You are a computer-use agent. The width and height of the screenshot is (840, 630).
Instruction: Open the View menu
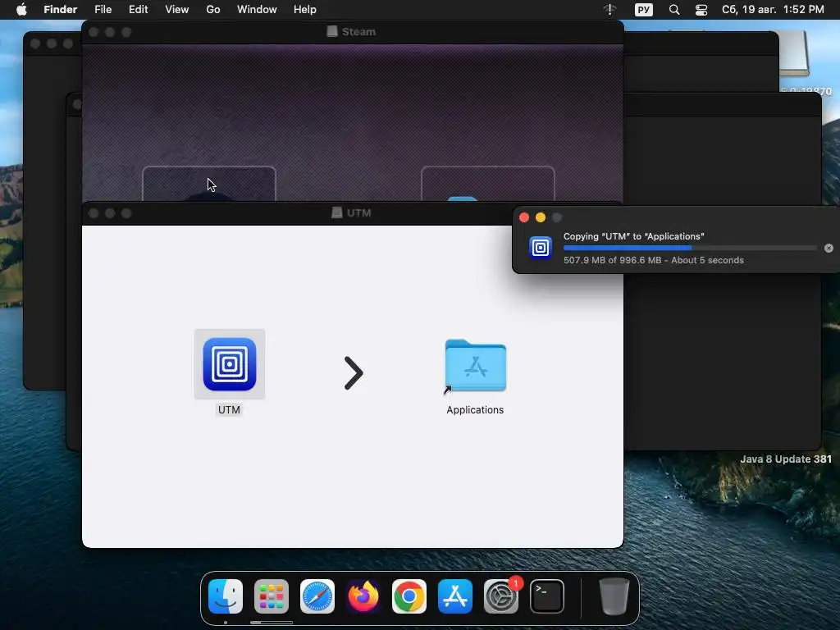[x=177, y=10]
